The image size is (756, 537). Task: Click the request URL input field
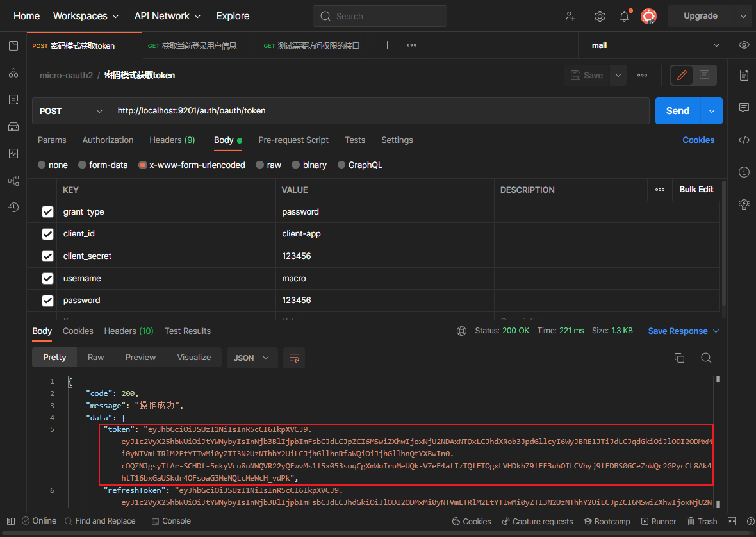point(379,111)
